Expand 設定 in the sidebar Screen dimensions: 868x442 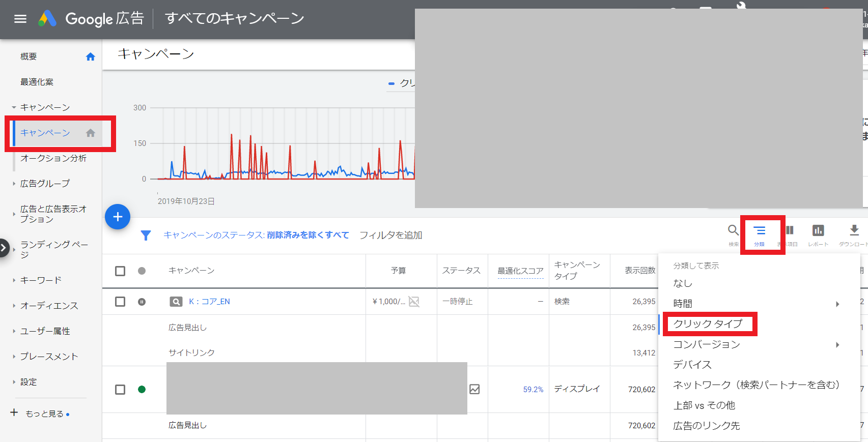tap(14, 382)
